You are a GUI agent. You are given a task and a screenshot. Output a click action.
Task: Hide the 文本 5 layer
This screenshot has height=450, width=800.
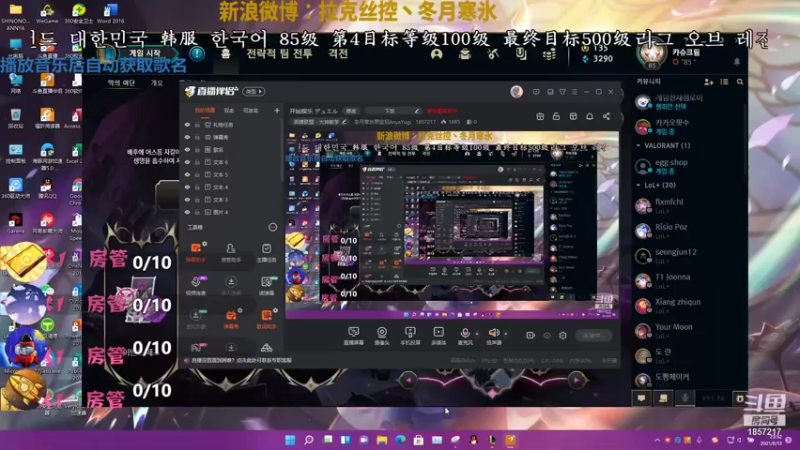point(187,174)
